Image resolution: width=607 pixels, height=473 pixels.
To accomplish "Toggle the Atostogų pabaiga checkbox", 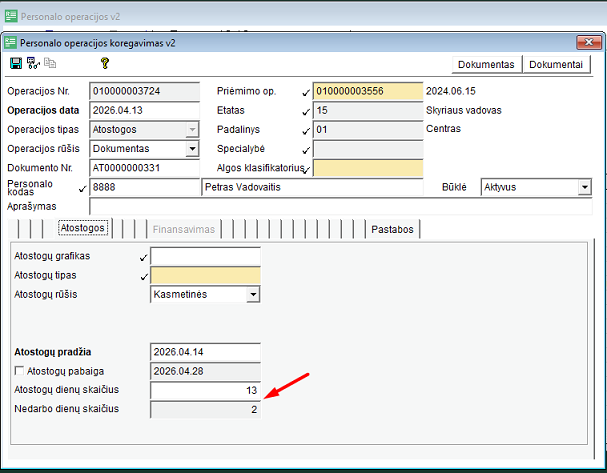I will pos(19,371).
